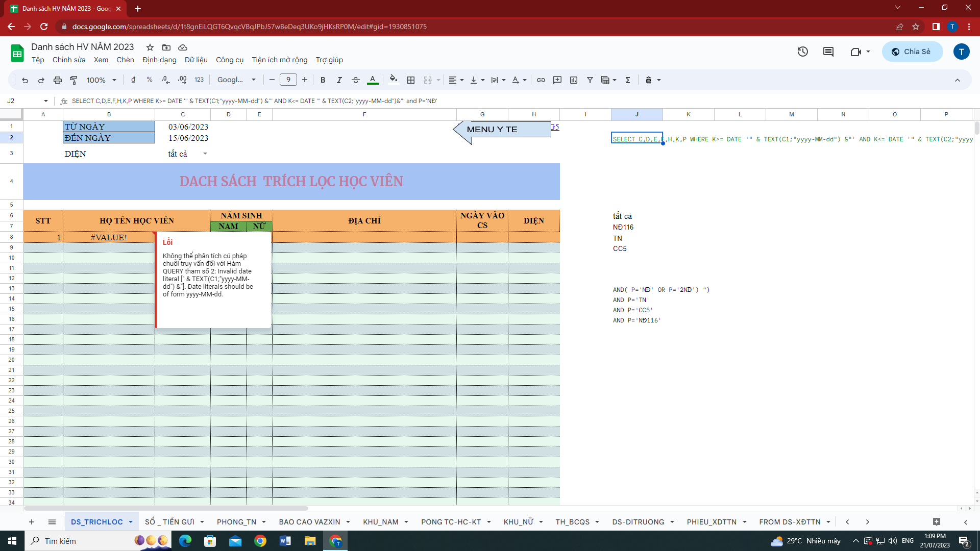
Task: Create a filter with funnel icon
Action: coord(590,80)
